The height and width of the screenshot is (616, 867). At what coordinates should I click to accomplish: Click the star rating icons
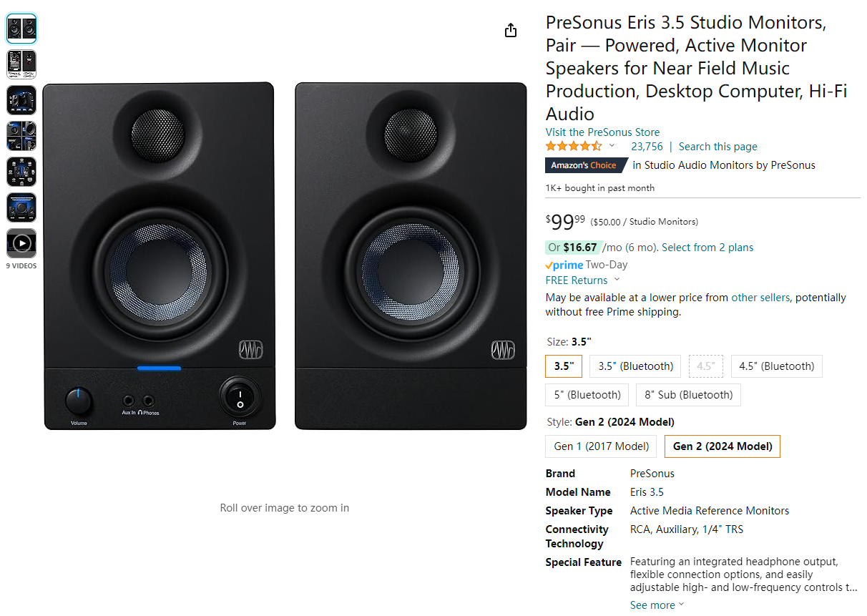pyautogui.click(x=573, y=146)
